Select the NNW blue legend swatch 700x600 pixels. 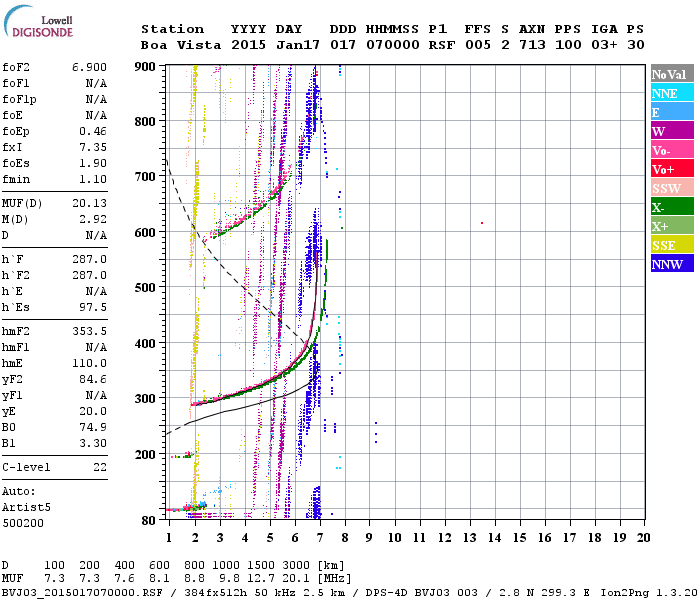(672, 264)
